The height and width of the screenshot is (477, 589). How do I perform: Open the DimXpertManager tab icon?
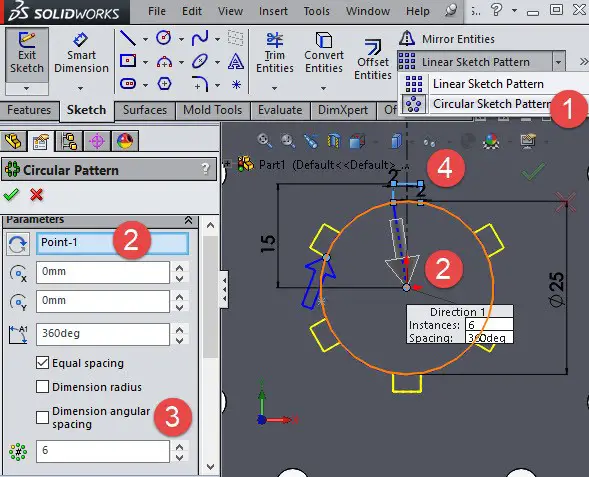click(x=97, y=141)
